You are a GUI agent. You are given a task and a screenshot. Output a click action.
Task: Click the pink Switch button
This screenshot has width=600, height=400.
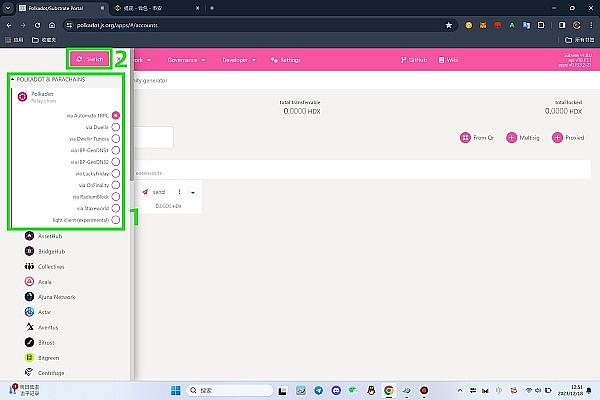click(x=90, y=59)
